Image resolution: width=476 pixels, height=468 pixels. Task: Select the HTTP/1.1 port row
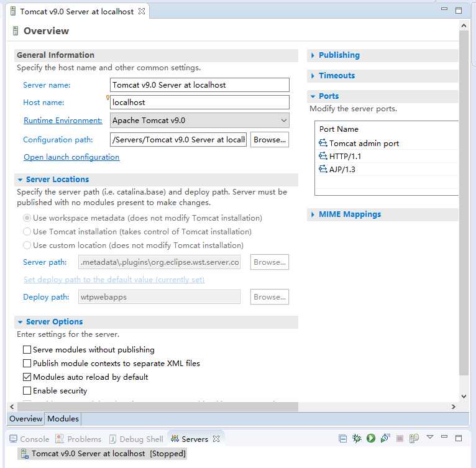click(387, 156)
